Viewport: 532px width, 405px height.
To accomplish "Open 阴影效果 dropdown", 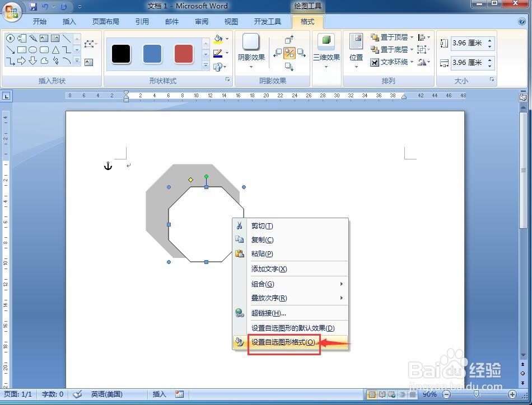I will point(251,67).
